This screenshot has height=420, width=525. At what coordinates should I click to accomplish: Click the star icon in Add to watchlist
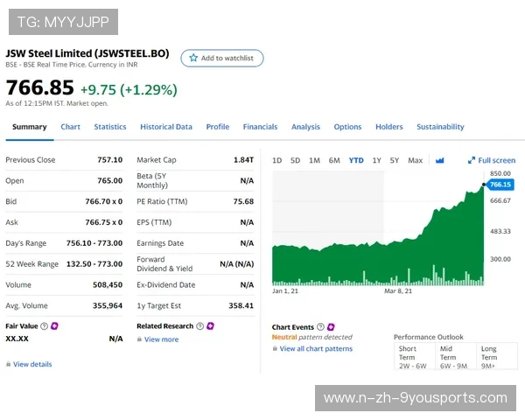point(193,58)
